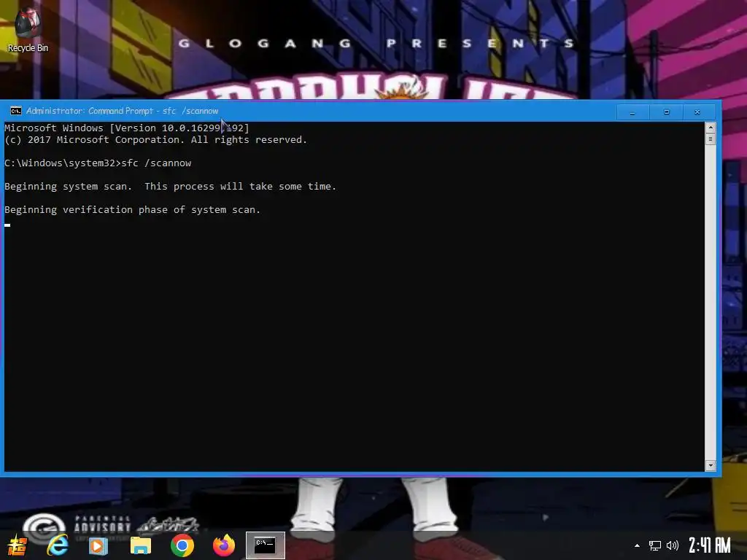Click 'Beginning verification phase of system scan.' line
This screenshot has width=747, height=560.
(133, 209)
